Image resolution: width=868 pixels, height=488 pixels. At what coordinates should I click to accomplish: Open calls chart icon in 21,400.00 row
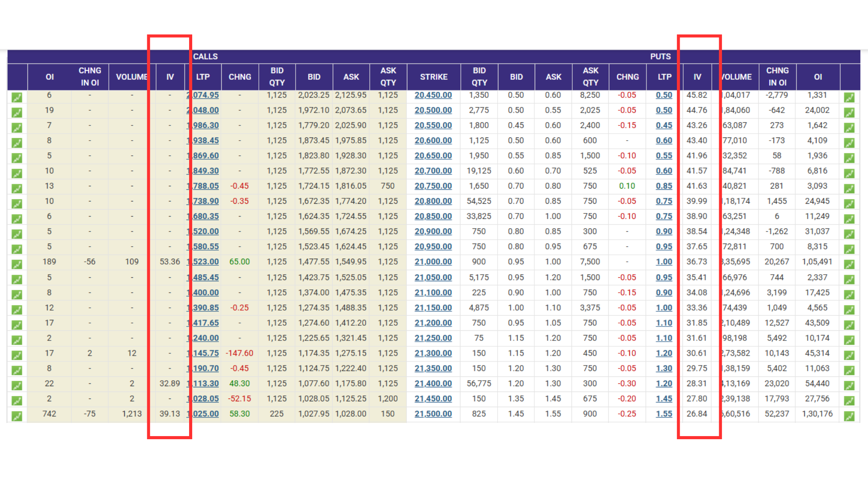pyautogui.click(x=17, y=386)
